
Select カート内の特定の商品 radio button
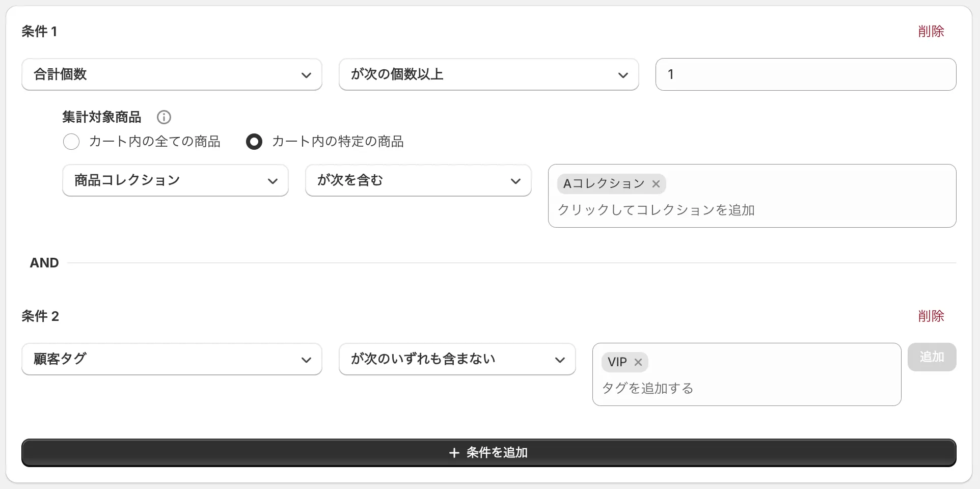click(254, 142)
